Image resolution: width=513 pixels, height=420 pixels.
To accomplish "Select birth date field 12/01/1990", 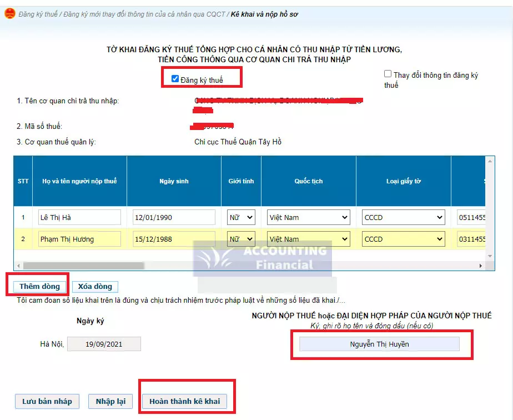I will (174, 217).
